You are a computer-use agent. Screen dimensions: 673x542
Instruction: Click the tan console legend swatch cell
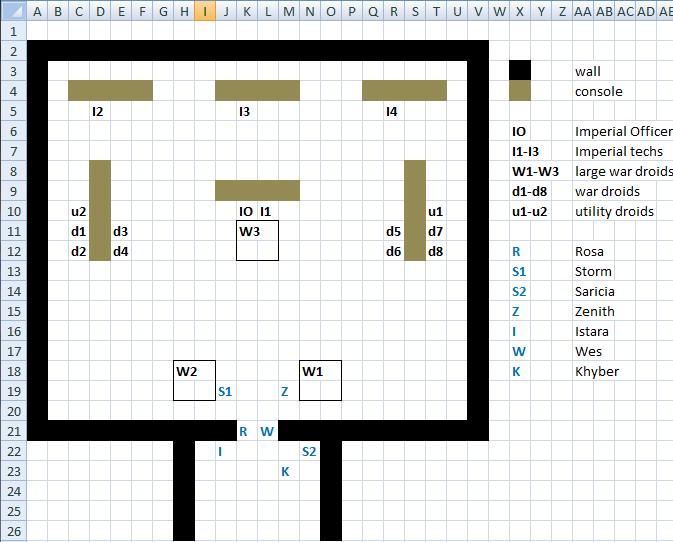point(520,91)
